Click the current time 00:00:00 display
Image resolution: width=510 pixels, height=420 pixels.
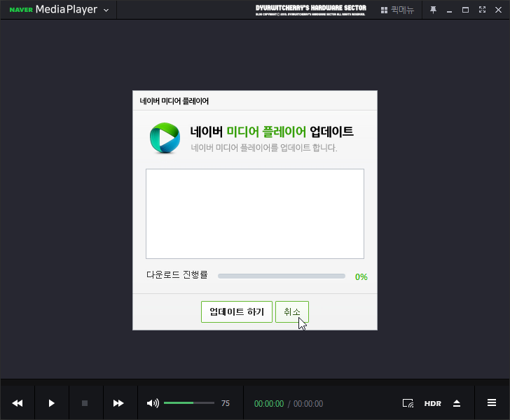pyautogui.click(x=269, y=403)
